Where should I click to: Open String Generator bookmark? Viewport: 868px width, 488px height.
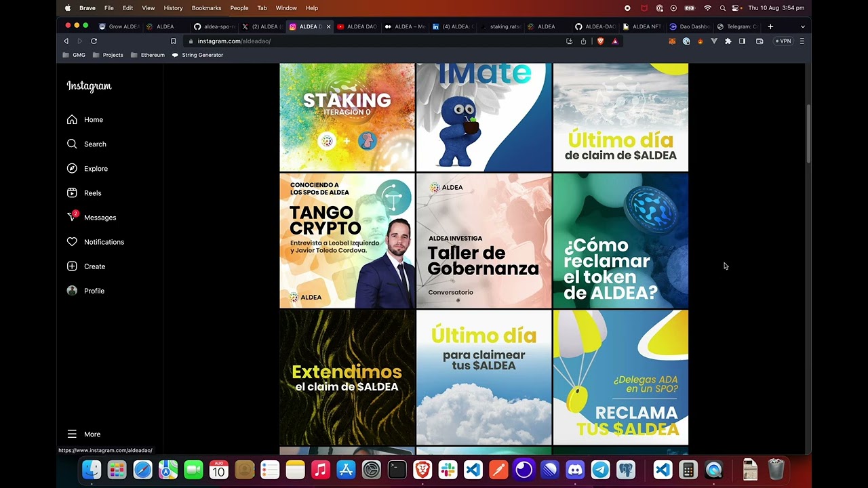(x=197, y=55)
